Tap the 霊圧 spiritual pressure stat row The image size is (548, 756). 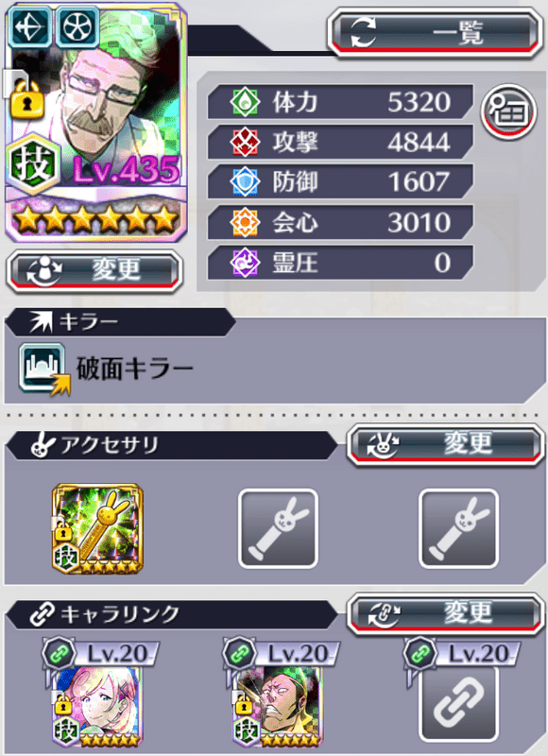[x=340, y=263]
